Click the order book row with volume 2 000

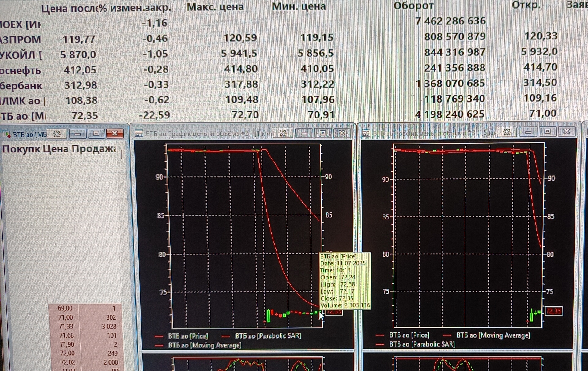(110, 362)
